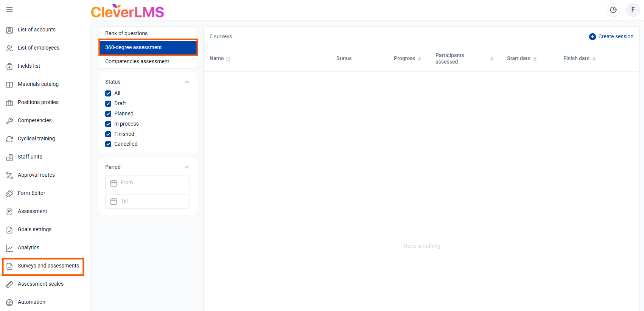Open Approval routes menu item

point(36,175)
